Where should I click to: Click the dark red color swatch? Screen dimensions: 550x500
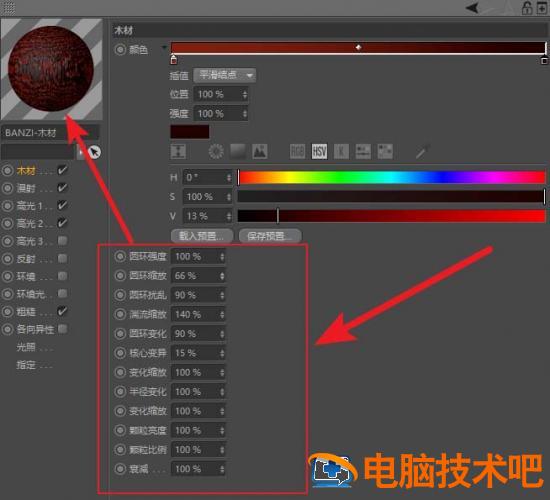pyautogui.click(x=189, y=132)
